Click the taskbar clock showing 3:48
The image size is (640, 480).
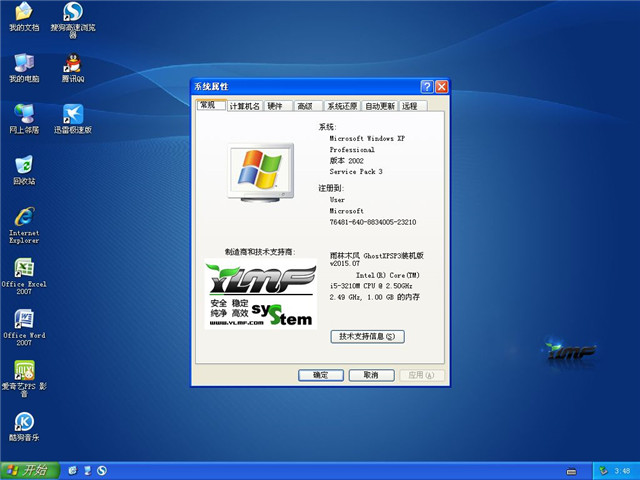click(x=622, y=471)
